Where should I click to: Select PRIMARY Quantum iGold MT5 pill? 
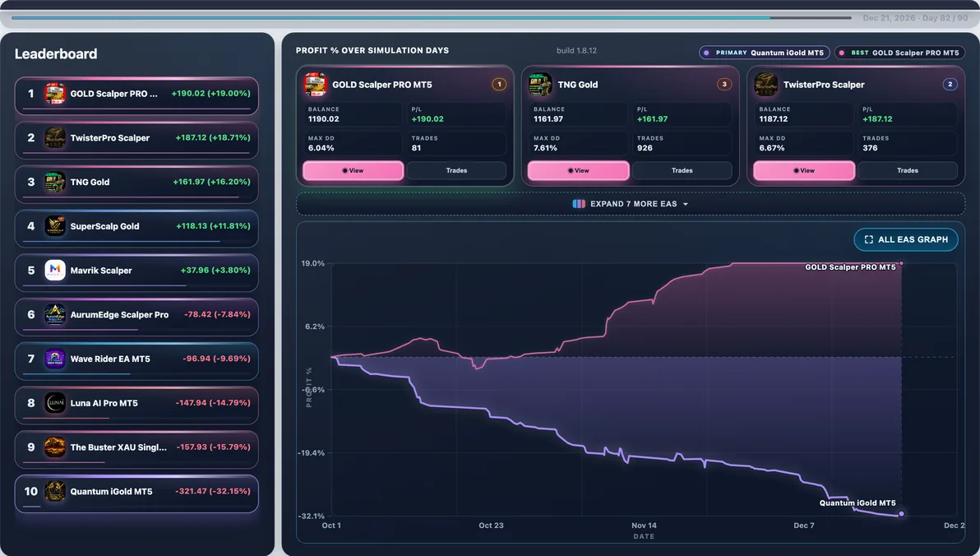[765, 53]
